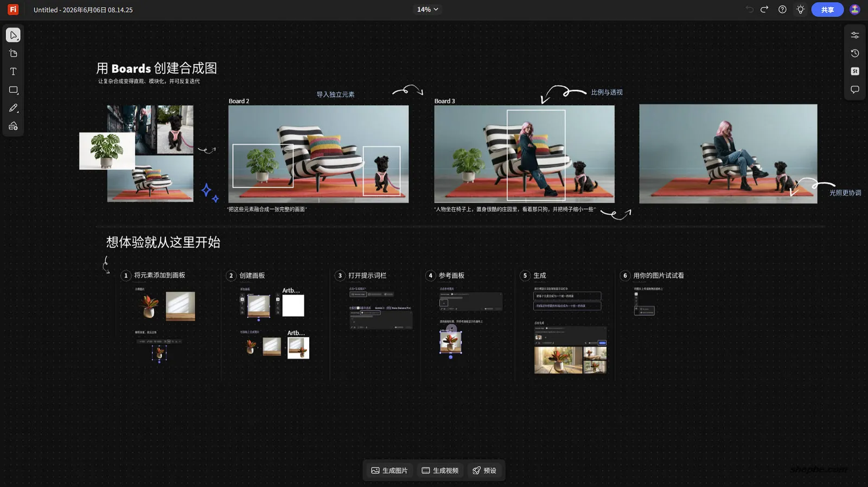Open the settings sliders panel
The width and height of the screenshot is (868, 487).
[x=854, y=35]
